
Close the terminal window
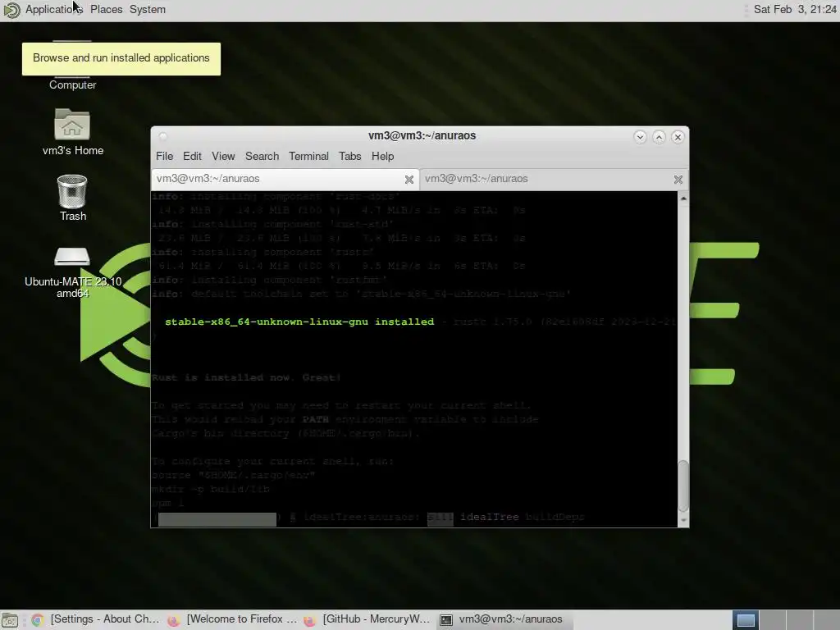678,137
